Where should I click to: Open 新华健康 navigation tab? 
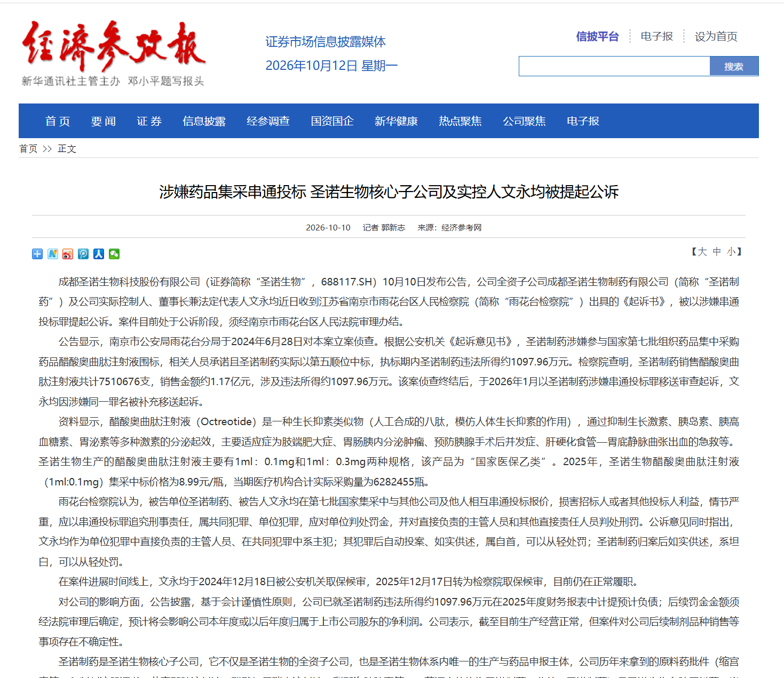(396, 121)
